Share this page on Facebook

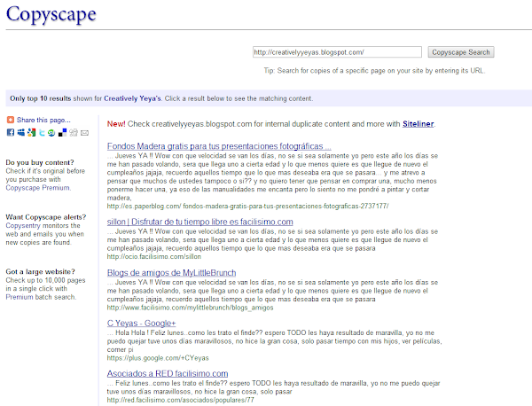pyautogui.click(x=11, y=132)
